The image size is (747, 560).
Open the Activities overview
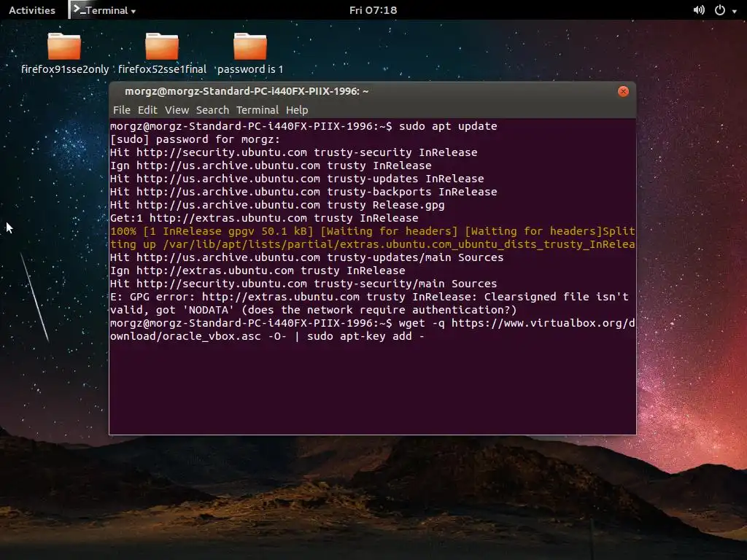click(32, 10)
